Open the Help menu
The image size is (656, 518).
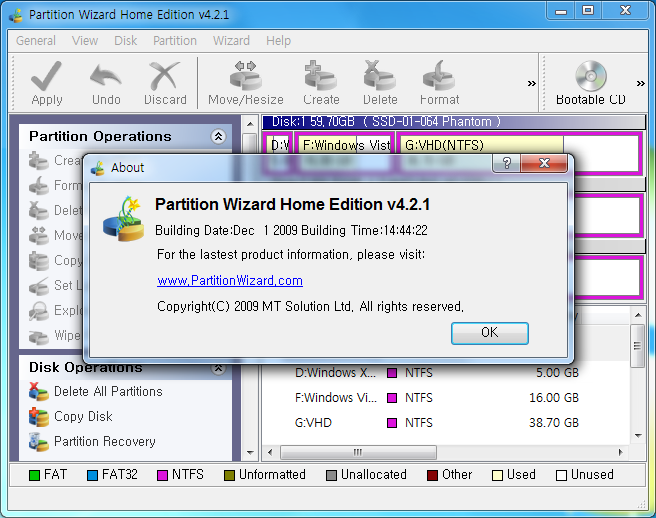click(x=278, y=41)
